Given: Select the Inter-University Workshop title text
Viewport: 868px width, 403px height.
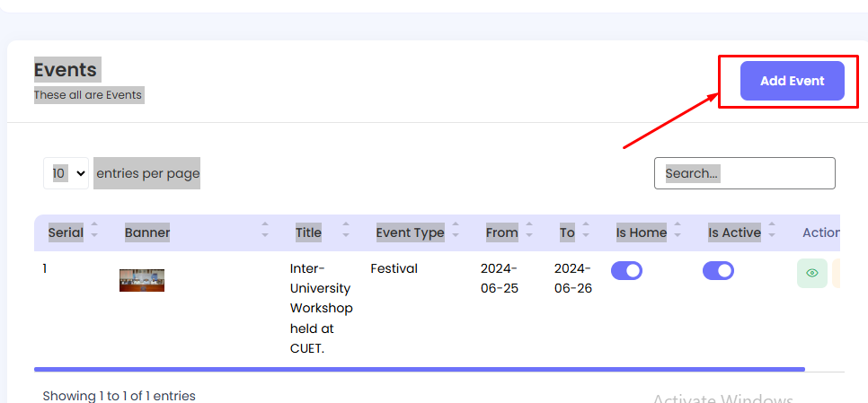Looking at the screenshot, I should pyautogui.click(x=321, y=308).
